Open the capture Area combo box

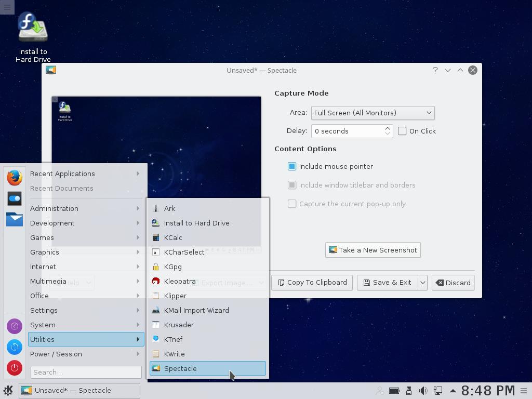[x=373, y=113]
